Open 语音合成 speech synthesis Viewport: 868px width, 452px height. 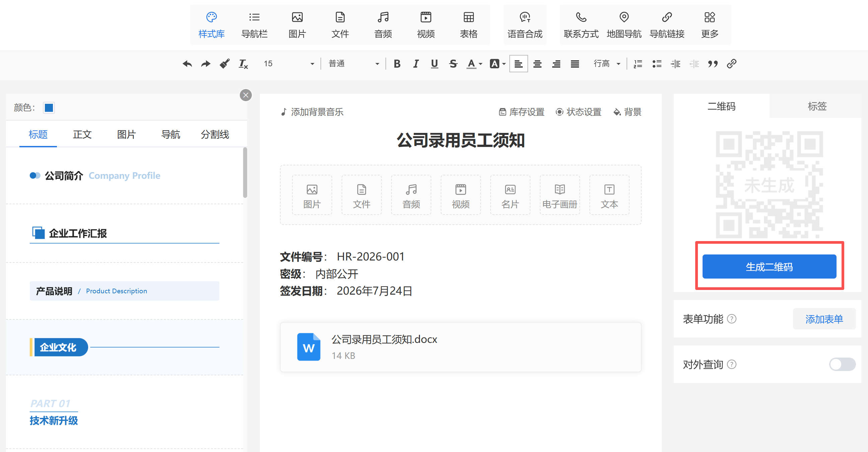coord(525,25)
